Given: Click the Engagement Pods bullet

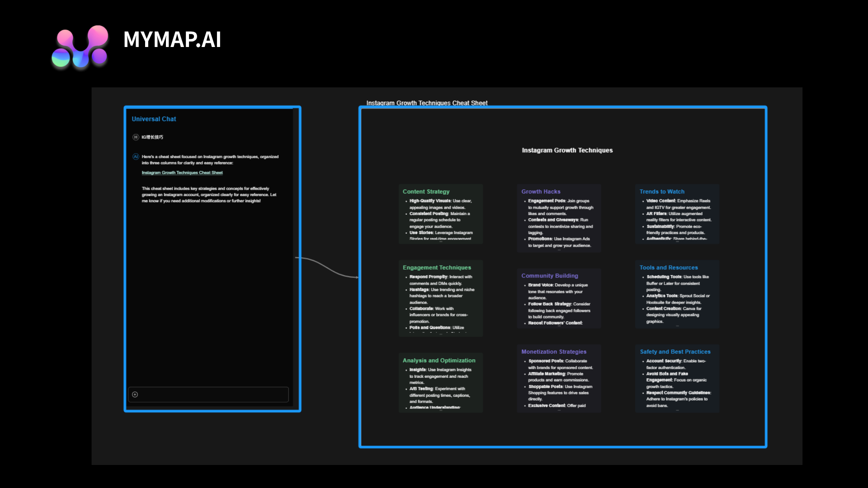Looking at the screenshot, I should [561, 207].
